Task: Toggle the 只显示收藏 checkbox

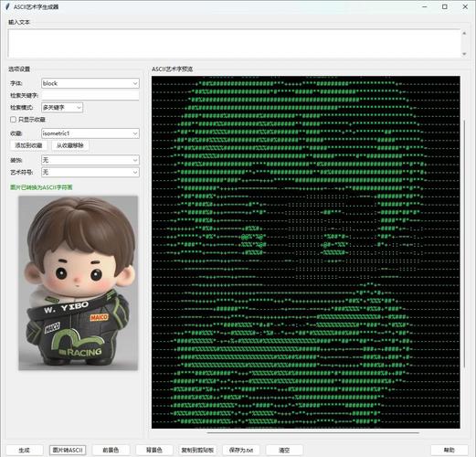Action: coord(13,120)
